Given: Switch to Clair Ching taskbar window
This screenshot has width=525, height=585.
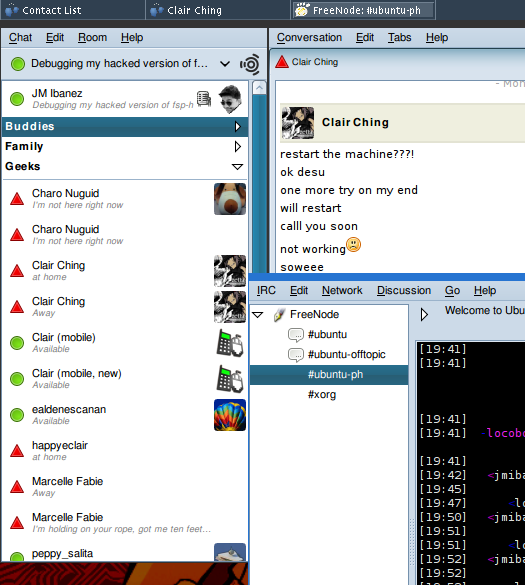Looking at the screenshot, I should pos(217,10).
